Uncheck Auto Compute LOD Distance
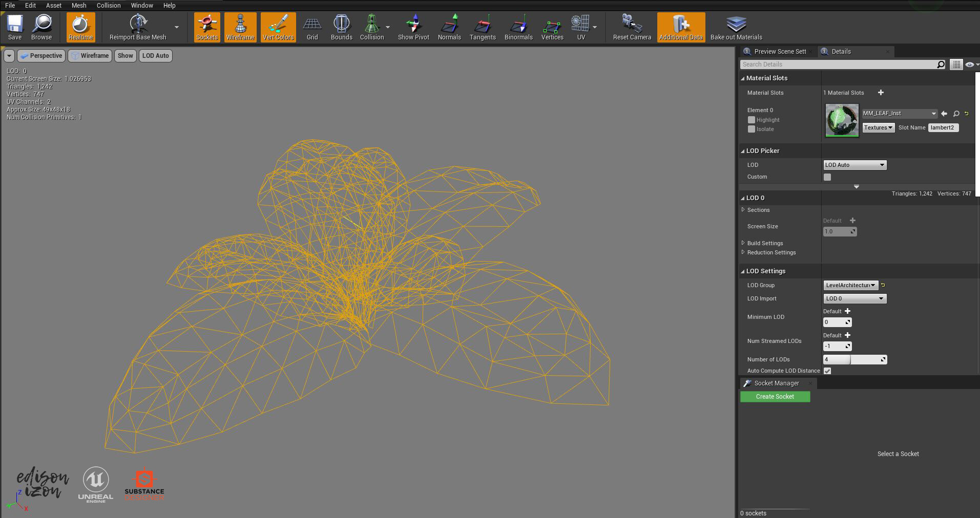980x518 pixels. 827,370
